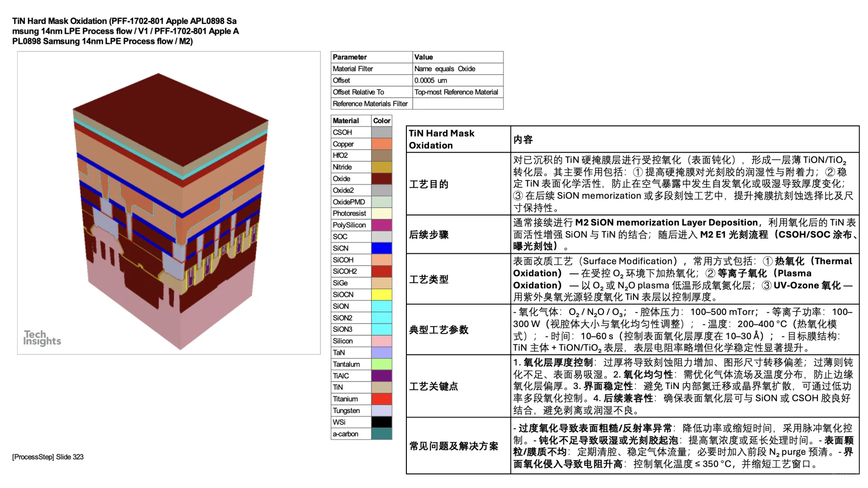
Task: Select the Copper color swatch
Action: tap(382, 144)
